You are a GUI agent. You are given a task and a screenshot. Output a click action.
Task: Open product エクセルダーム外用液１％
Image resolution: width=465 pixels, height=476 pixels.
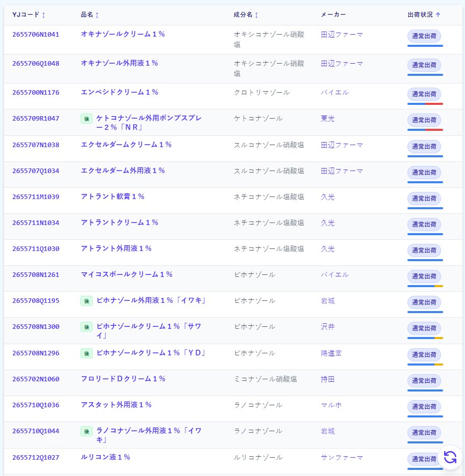(123, 171)
